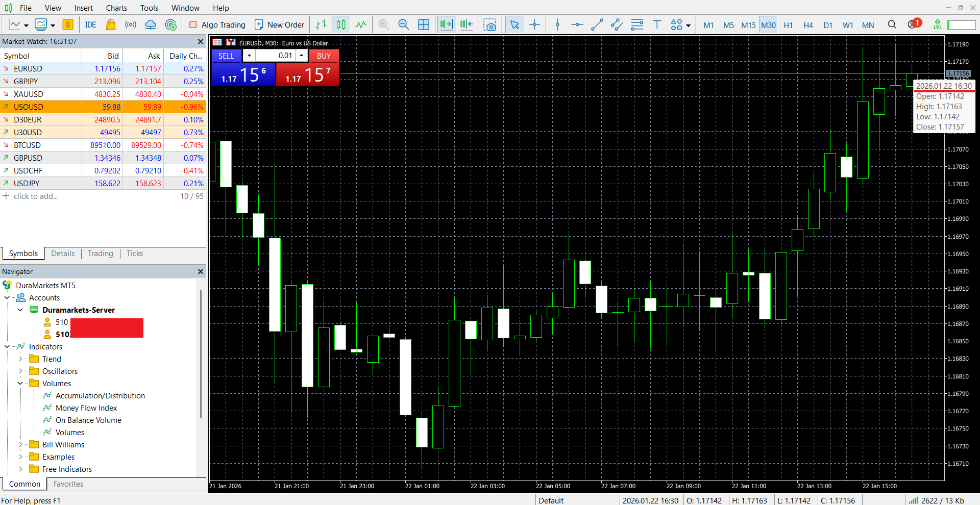Open the Depth of Market dollar icon

click(x=68, y=24)
